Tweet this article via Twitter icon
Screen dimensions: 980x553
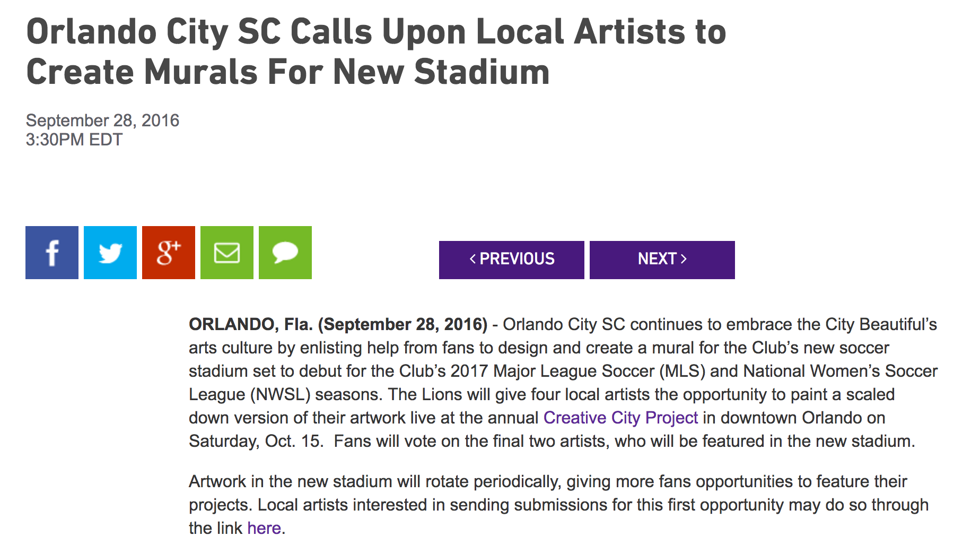(110, 253)
